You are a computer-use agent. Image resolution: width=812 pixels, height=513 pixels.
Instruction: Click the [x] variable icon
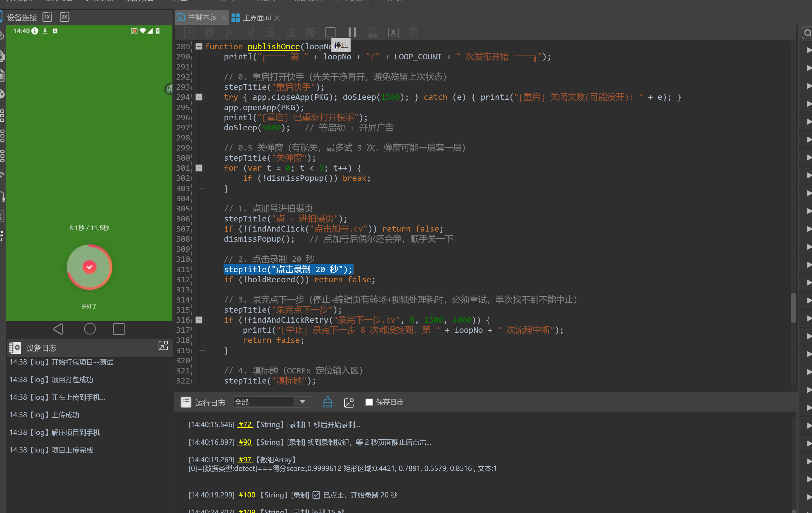click(393, 33)
